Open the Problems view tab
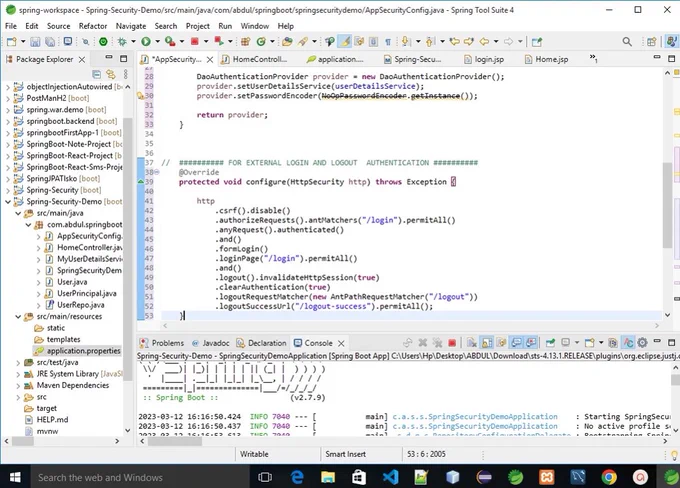The image size is (680, 488). pyautogui.click(x=162, y=343)
